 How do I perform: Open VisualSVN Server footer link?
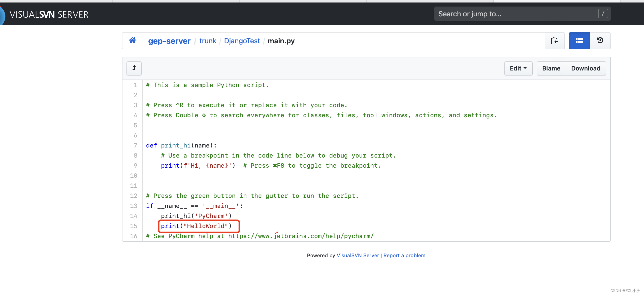tap(358, 255)
